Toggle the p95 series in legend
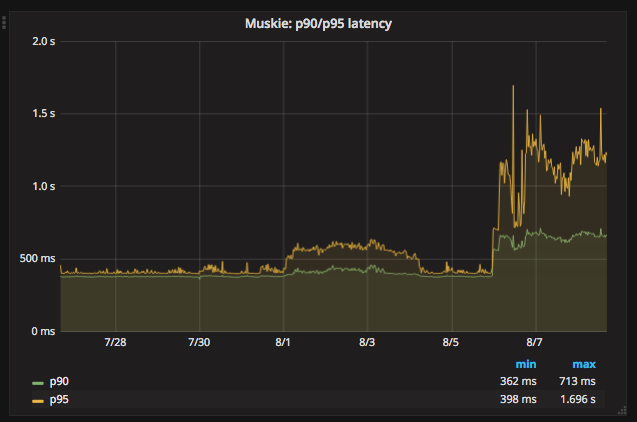The height and width of the screenshot is (422, 637). point(59,399)
